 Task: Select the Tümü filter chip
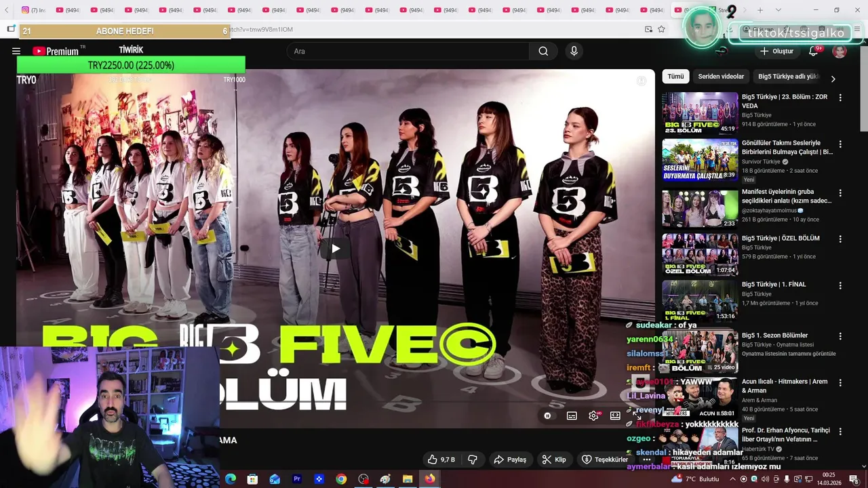(x=675, y=77)
